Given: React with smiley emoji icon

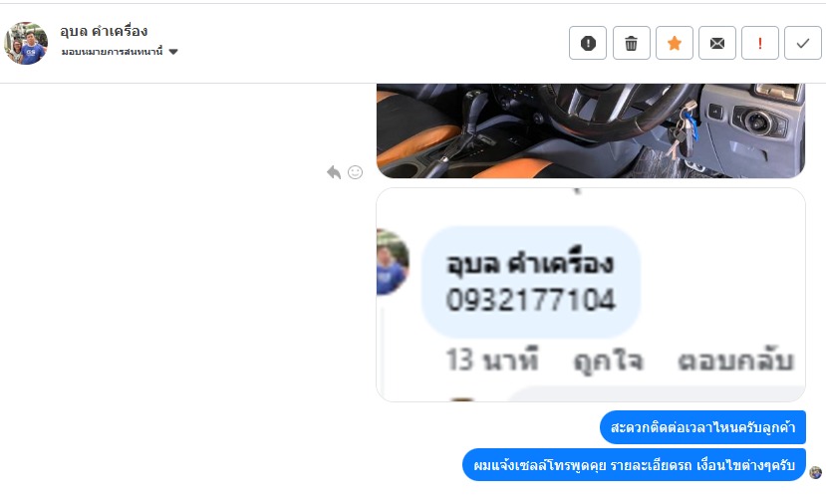Looking at the screenshot, I should (355, 172).
